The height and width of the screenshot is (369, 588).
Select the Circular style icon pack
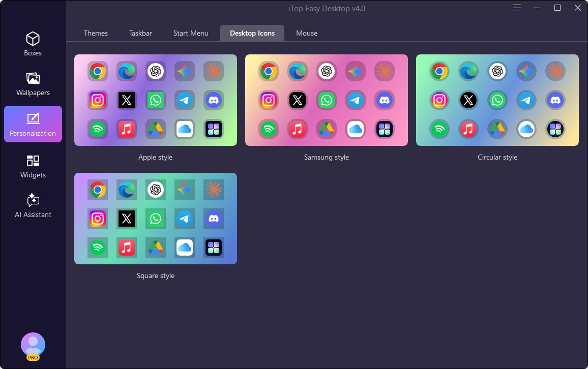(x=497, y=100)
